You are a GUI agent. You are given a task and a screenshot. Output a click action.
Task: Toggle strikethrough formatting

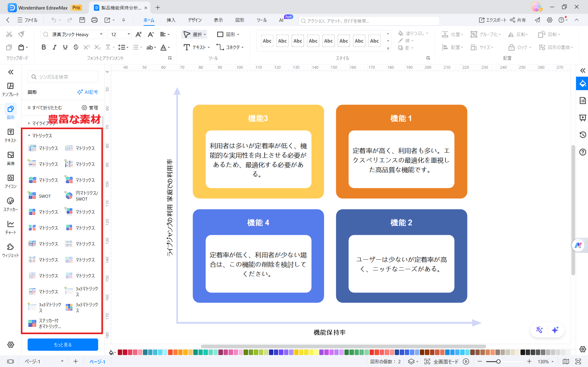click(x=76, y=47)
